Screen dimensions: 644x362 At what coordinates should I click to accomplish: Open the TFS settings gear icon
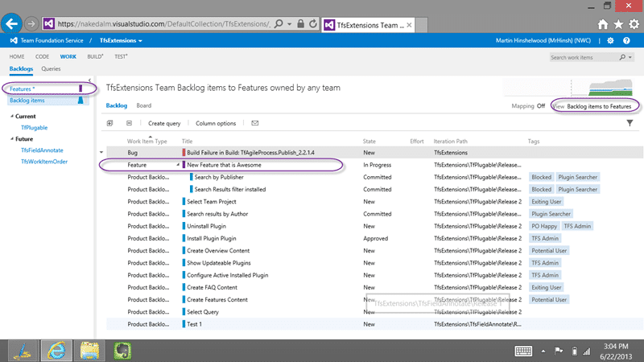click(x=611, y=40)
